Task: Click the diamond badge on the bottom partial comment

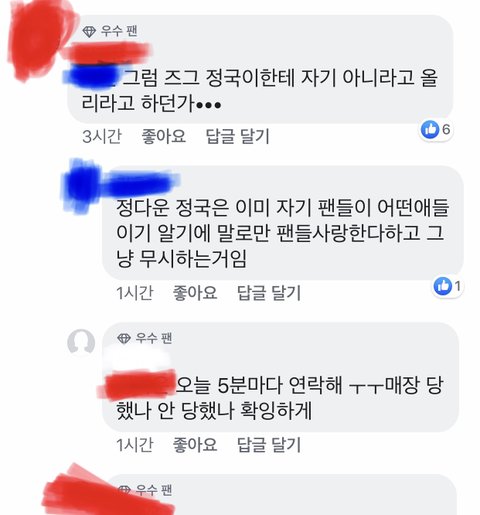Action: click(124, 490)
